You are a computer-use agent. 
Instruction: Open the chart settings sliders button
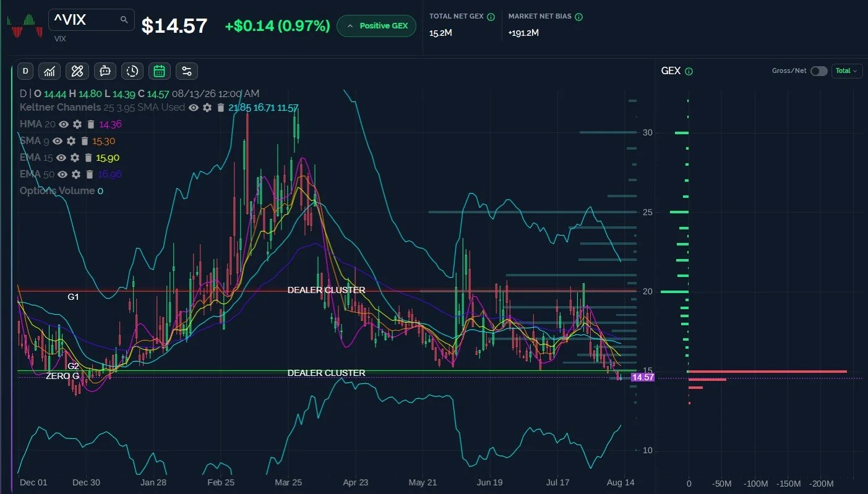(x=186, y=71)
